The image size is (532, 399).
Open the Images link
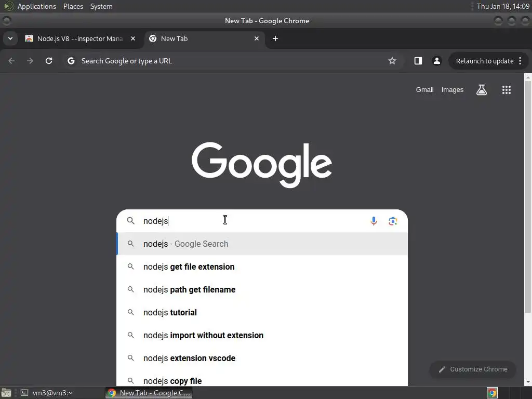453,90
